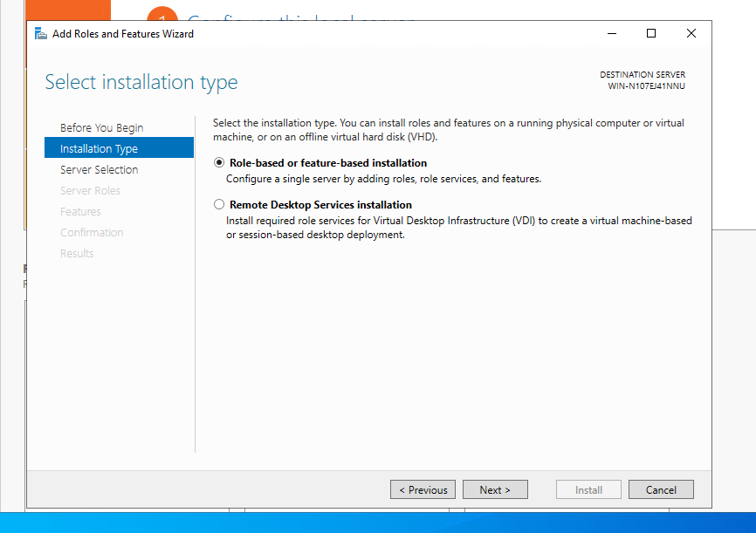Click the Server Roles step in sidebar
Viewport: 756px width, 533px height.
coord(90,191)
